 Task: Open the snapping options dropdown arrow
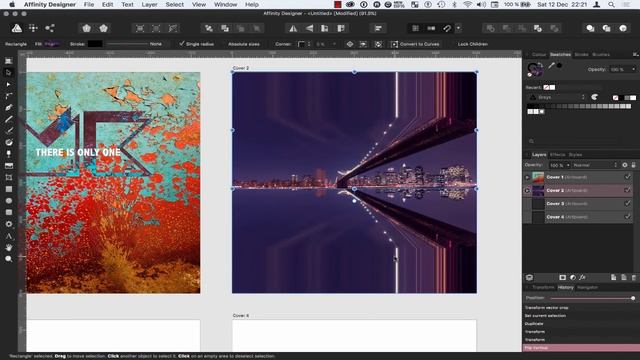(459, 28)
